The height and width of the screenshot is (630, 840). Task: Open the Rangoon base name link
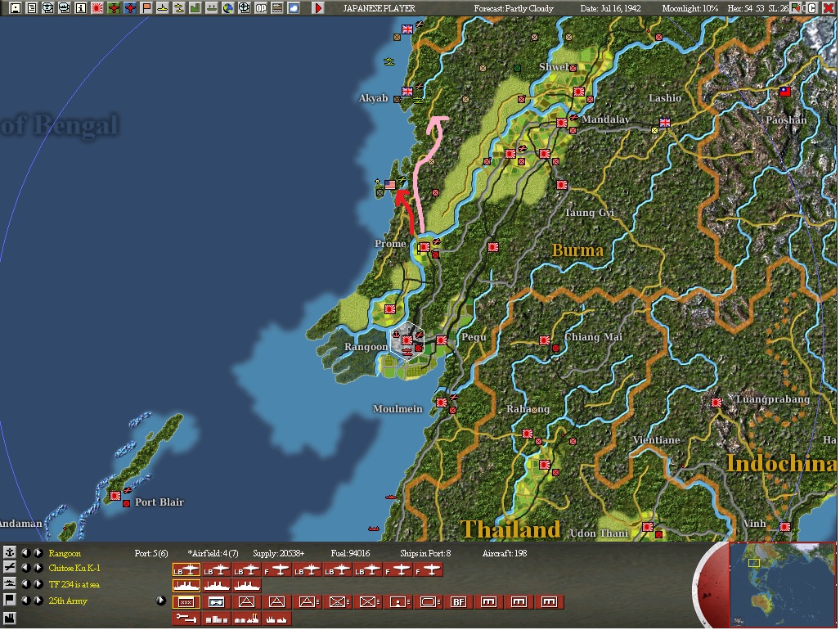[x=65, y=553]
